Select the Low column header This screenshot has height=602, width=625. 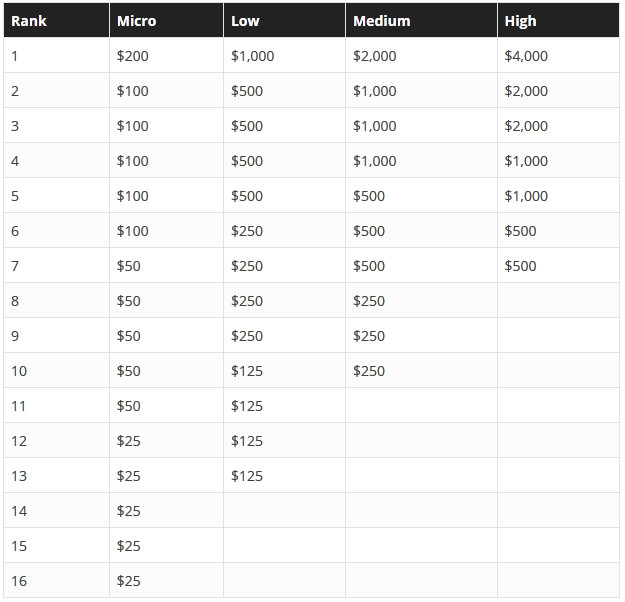[285, 20]
